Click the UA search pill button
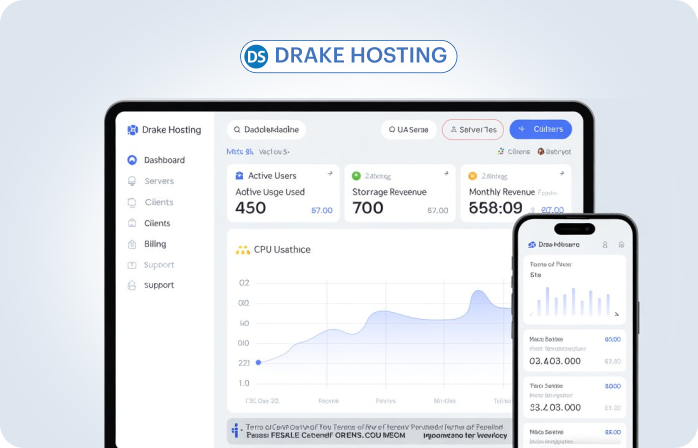This screenshot has width=698, height=448. [408, 129]
